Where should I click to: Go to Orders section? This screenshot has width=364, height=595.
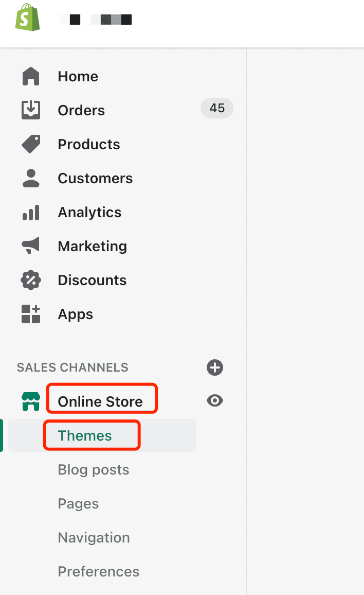[x=81, y=111]
